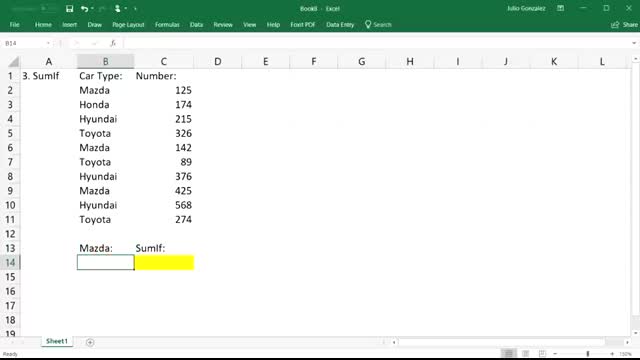The image size is (640, 360).
Task: Open the undo history dropdown arrow
Action: point(92,9)
